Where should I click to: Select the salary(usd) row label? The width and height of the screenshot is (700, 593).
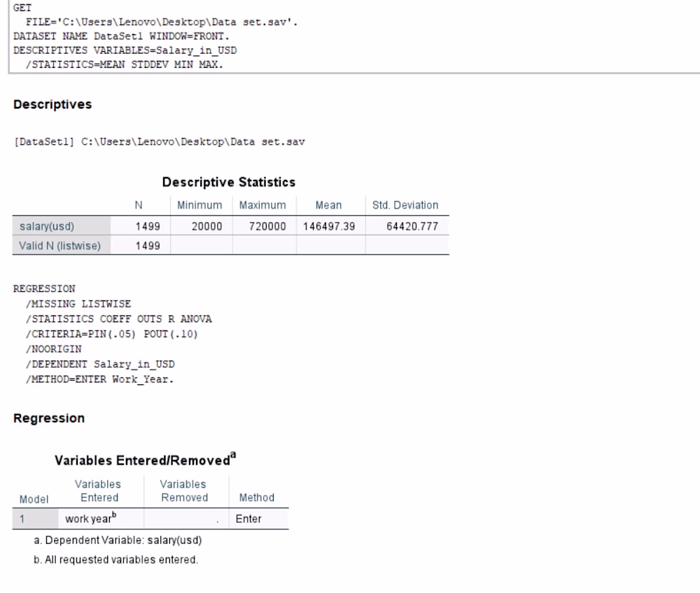pos(47,226)
